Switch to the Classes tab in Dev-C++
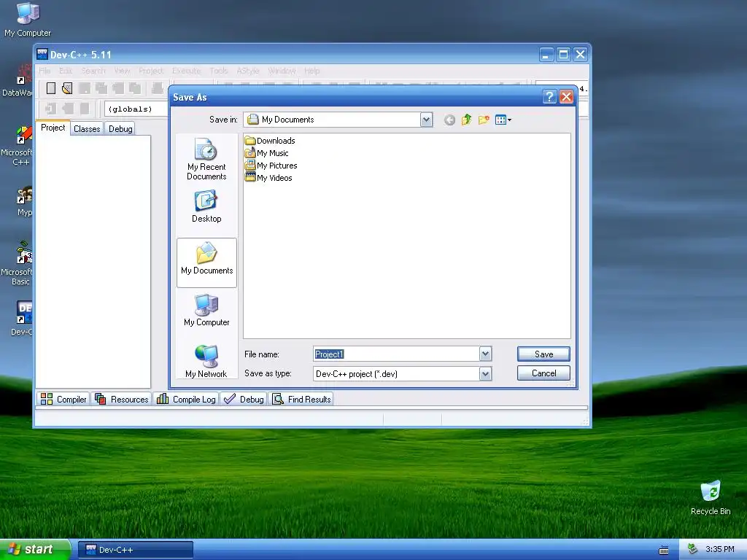The height and width of the screenshot is (560, 747). 87,128
